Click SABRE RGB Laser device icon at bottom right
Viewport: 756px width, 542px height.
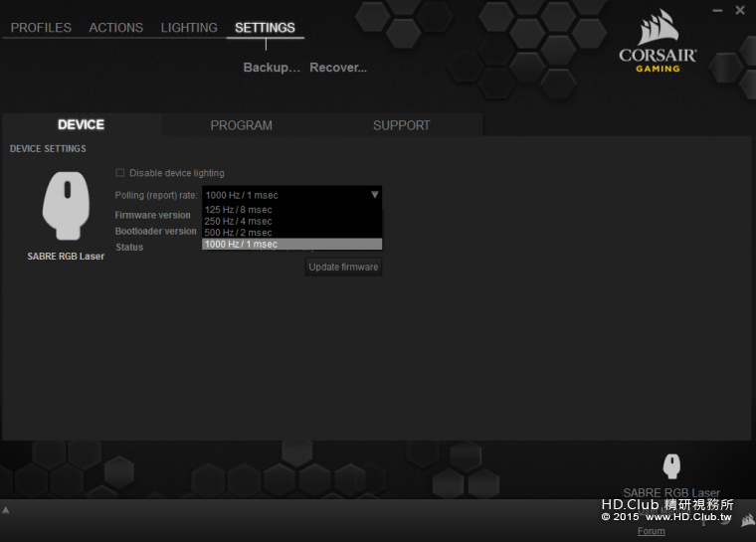(x=671, y=466)
